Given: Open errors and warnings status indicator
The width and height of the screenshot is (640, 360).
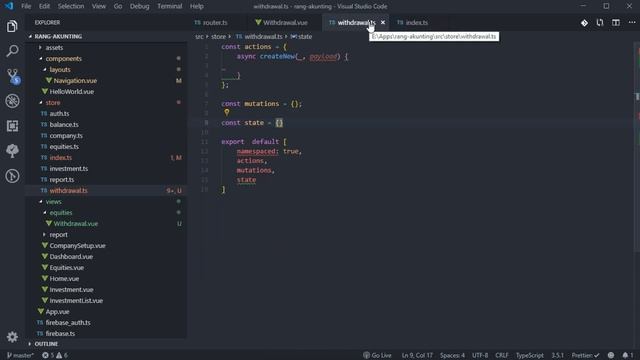Looking at the screenshot, I should [x=55, y=355].
